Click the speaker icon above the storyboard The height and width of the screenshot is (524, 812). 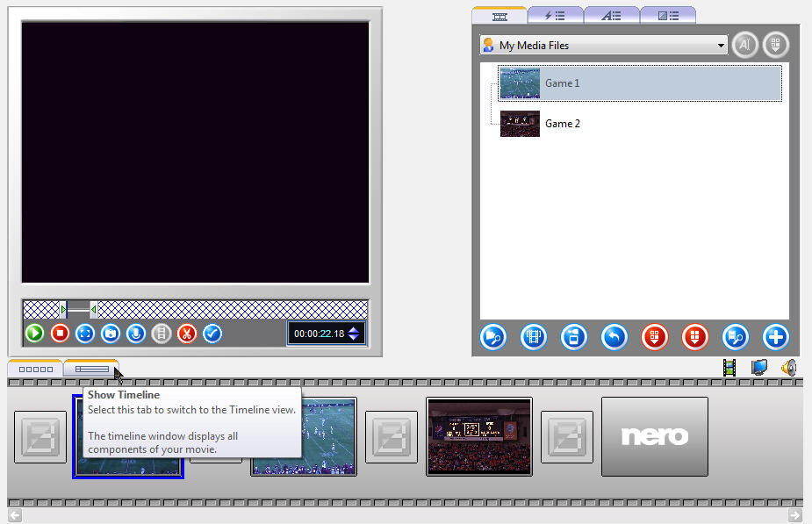(788, 368)
